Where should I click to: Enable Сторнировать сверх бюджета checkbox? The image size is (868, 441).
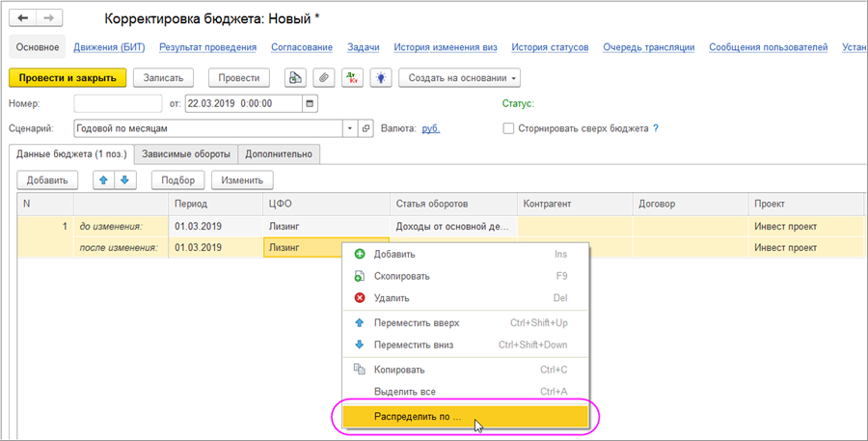[x=508, y=128]
